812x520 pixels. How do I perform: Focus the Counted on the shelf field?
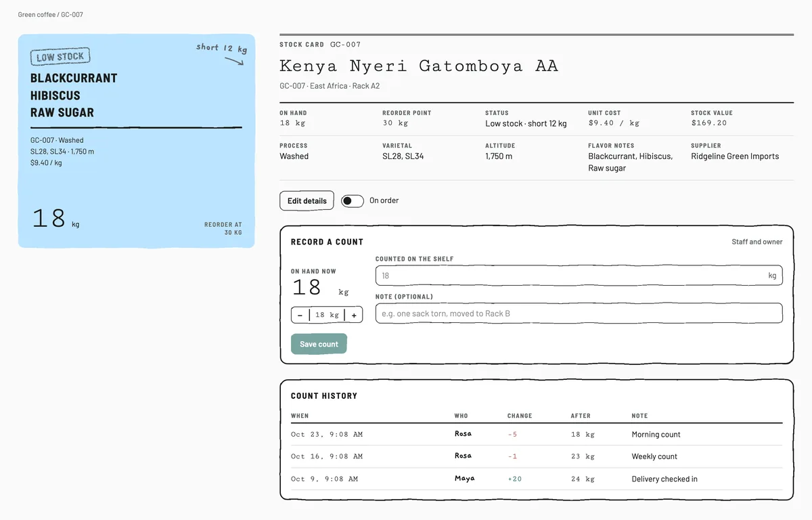(579, 276)
